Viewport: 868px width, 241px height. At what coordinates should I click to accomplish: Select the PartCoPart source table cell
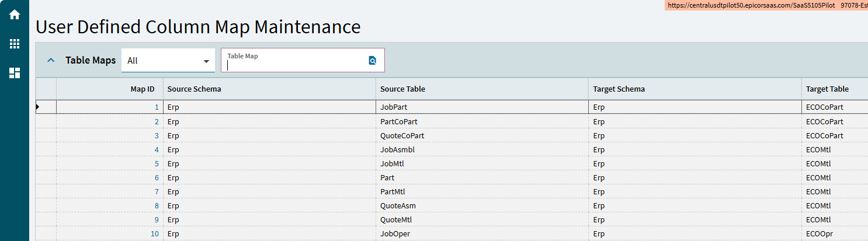[x=482, y=121]
